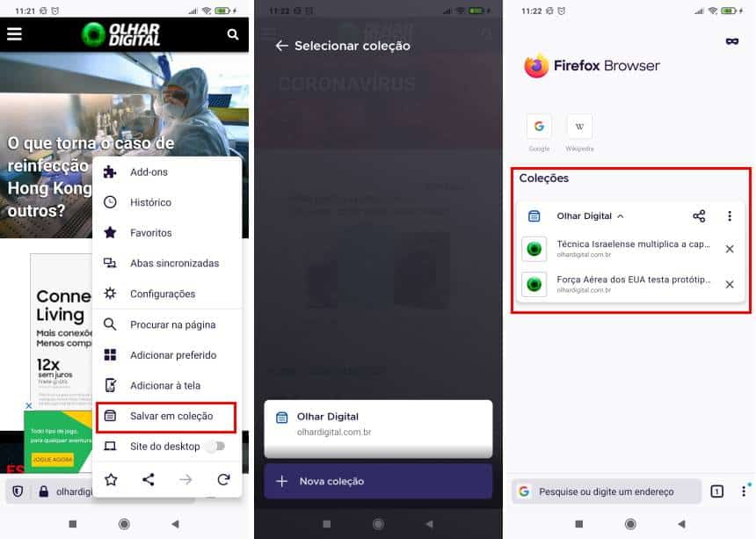
Task: Tap the Nova coleção button
Action: [379, 481]
